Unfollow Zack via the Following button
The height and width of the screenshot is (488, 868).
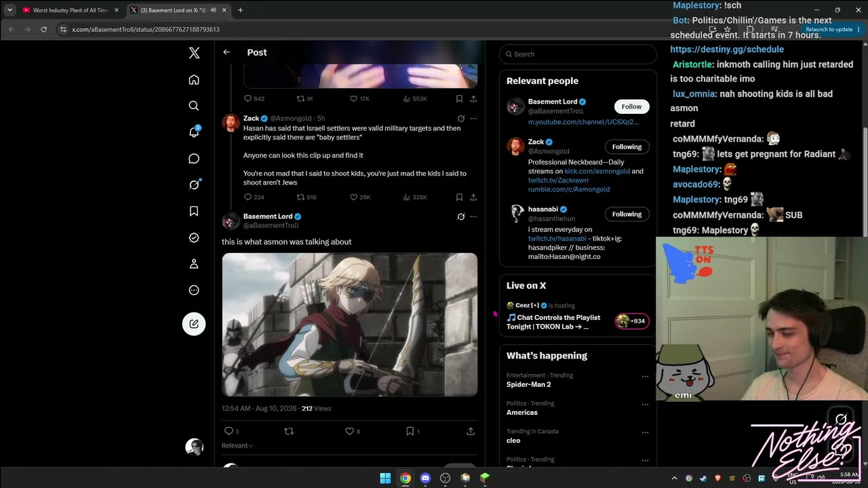point(627,146)
